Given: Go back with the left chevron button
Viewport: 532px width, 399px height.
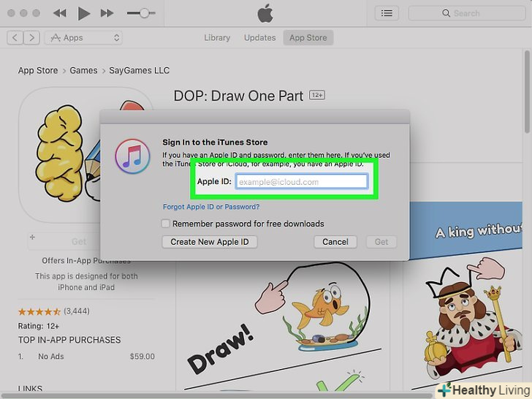Looking at the screenshot, I should tap(15, 38).
